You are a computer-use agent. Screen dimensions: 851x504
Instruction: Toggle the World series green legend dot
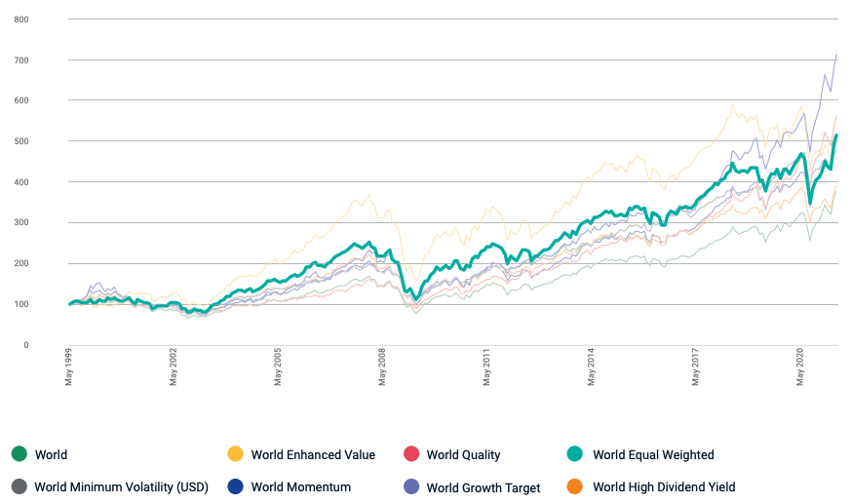19,454
